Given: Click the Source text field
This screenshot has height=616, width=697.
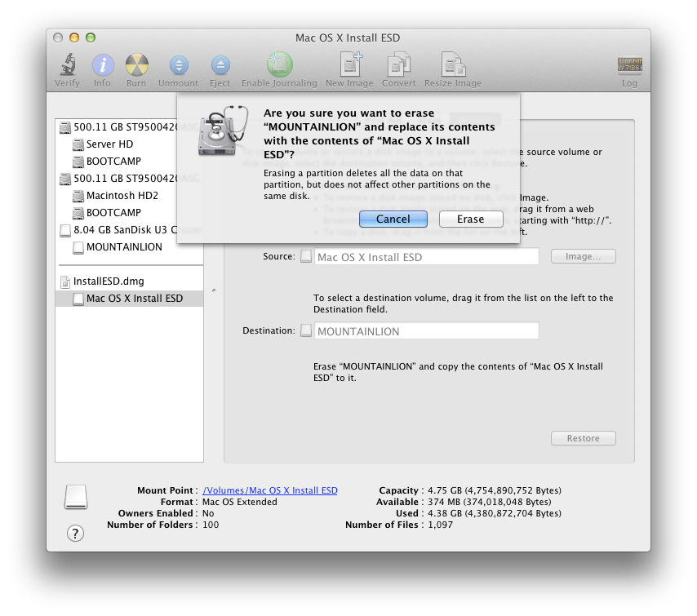Looking at the screenshot, I should [x=426, y=257].
